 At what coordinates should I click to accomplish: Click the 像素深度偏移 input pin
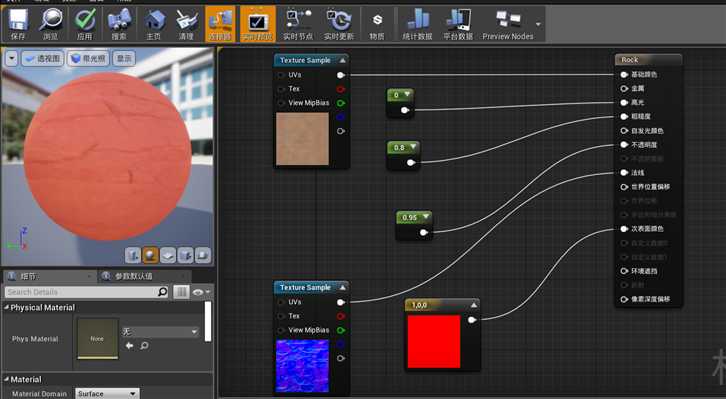tap(624, 299)
